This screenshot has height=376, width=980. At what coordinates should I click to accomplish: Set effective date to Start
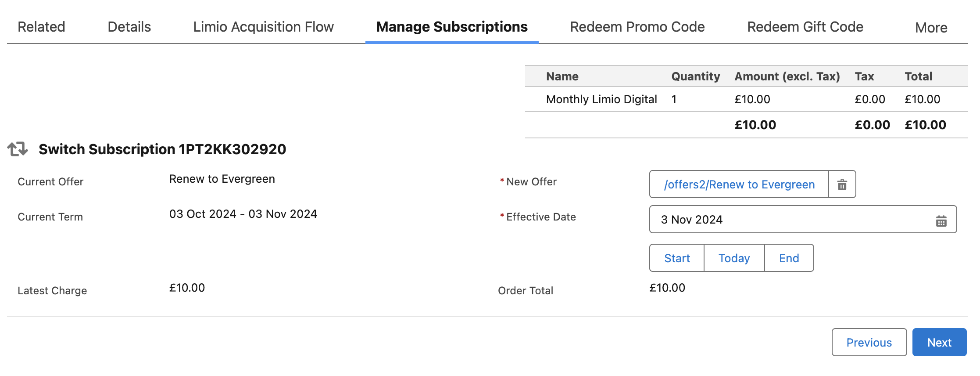677,258
